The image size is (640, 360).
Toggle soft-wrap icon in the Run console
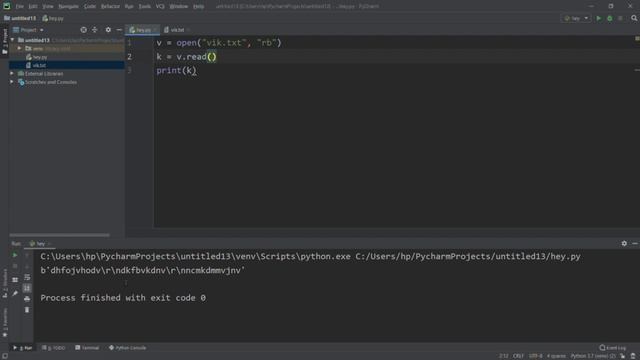27,277
